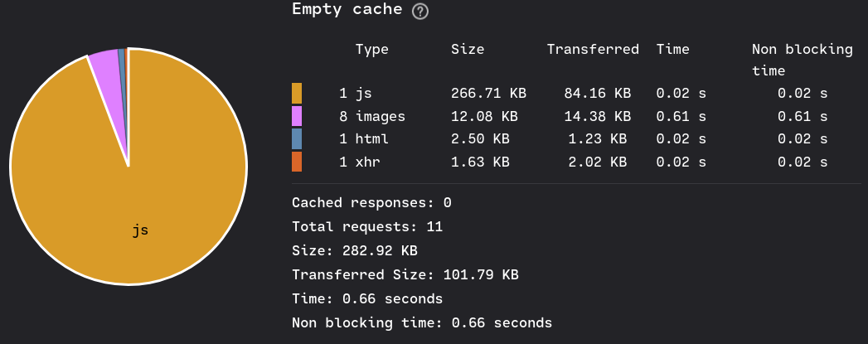
Task: Select the html blue color swatch
Action: coord(297,138)
